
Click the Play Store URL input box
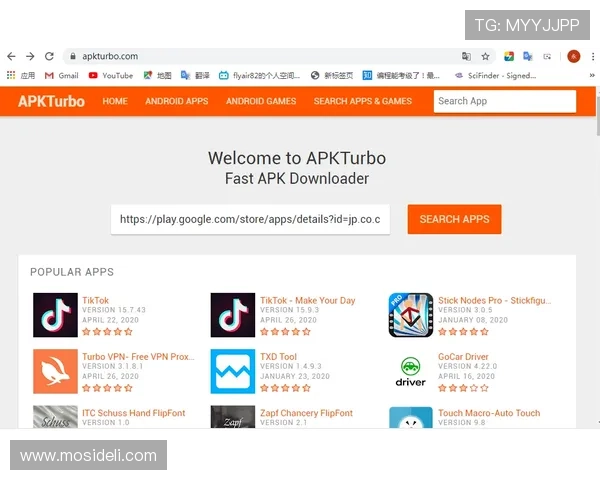pos(250,219)
